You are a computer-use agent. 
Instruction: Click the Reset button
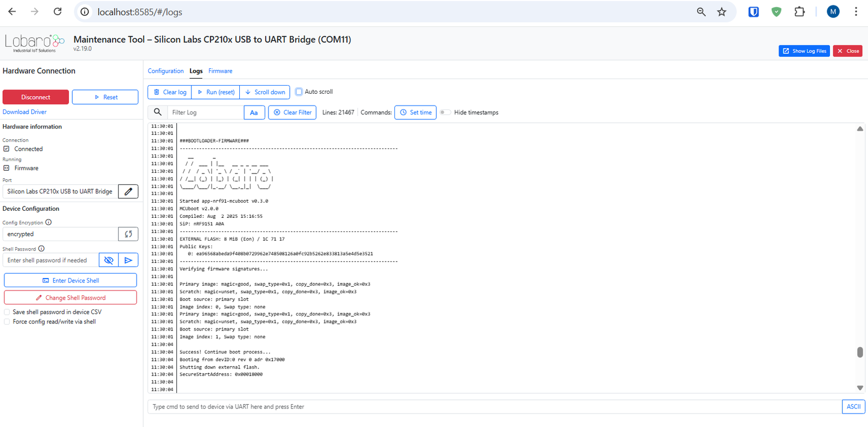[105, 97]
